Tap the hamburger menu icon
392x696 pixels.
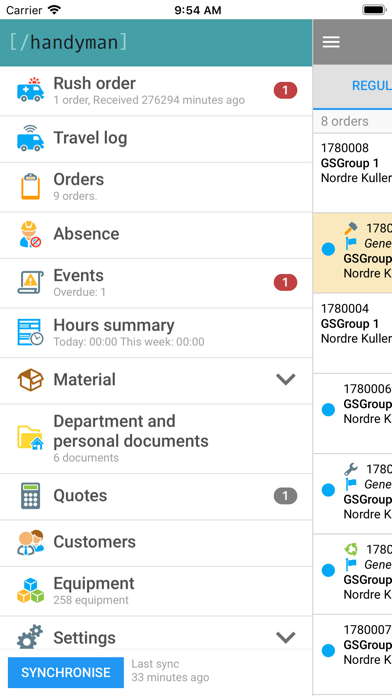click(331, 42)
